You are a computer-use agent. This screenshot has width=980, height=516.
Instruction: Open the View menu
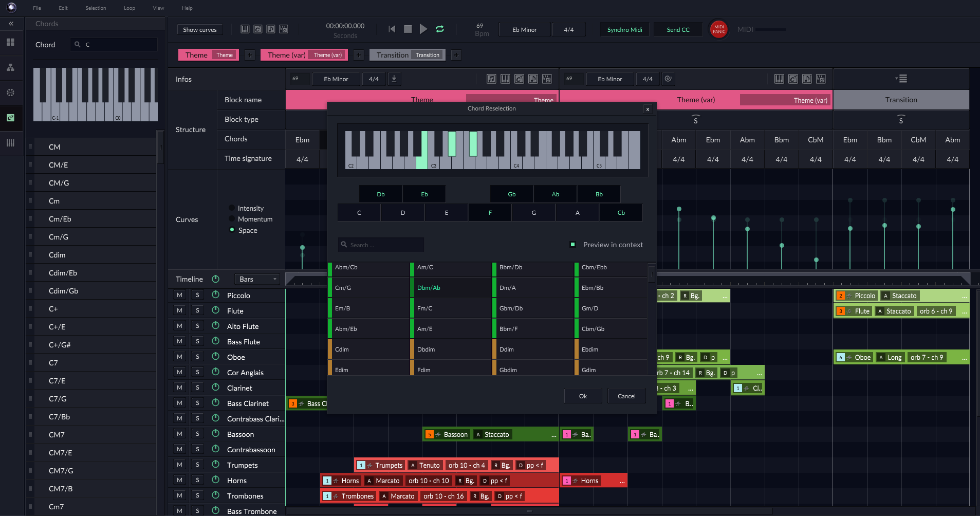(x=158, y=8)
